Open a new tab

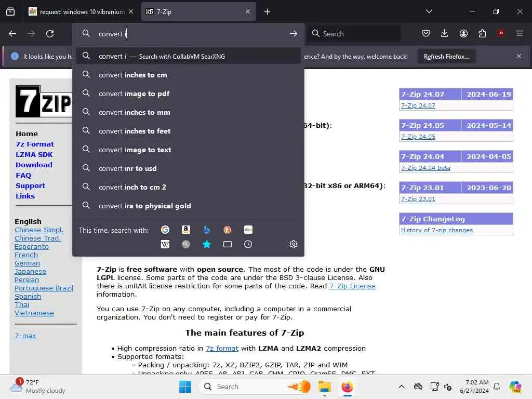coord(268,12)
